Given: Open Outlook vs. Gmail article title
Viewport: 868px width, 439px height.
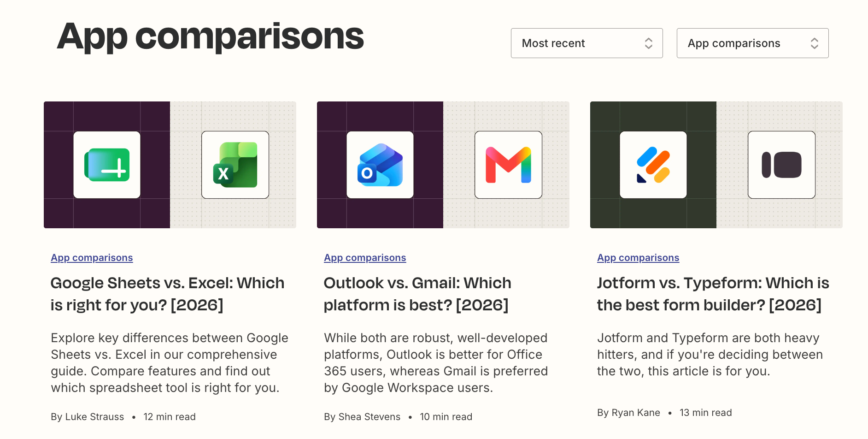Looking at the screenshot, I should tap(417, 294).
